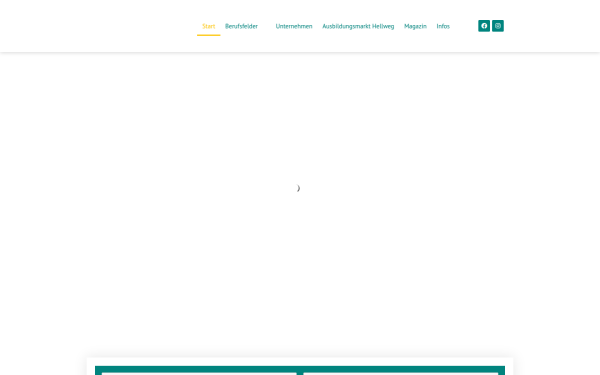Open the Infos menu item
Screen dimensions: 600x375
point(443,26)
